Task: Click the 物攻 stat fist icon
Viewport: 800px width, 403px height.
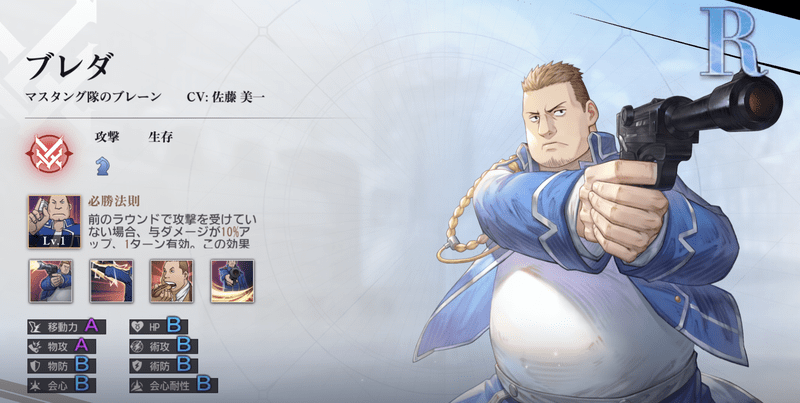Action: pos(36,347)
